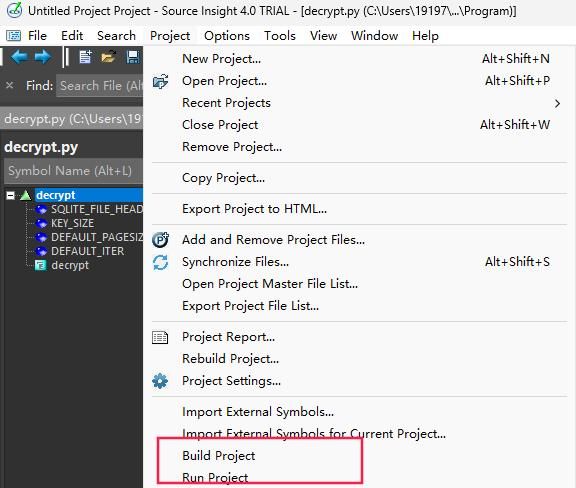Image resolution: width=576 pixels, height=488 pixels.
Task: Select KEY_SIZE in symbol tree
Action: [x=73, y=223]
